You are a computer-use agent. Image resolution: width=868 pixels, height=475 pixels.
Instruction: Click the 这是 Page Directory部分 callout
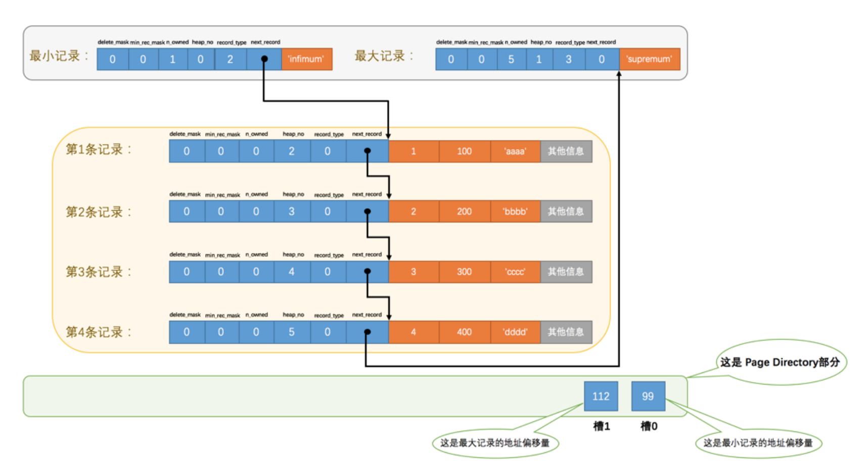781,362
